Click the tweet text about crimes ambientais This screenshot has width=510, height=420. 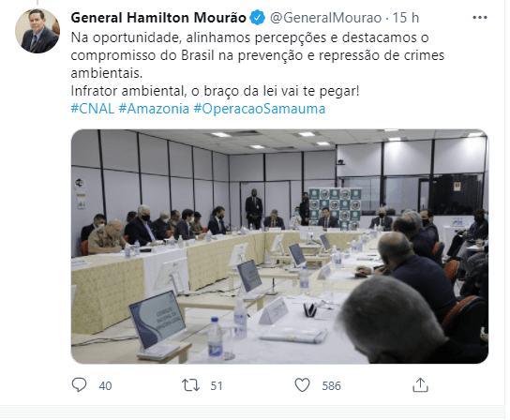coord(258,55)
